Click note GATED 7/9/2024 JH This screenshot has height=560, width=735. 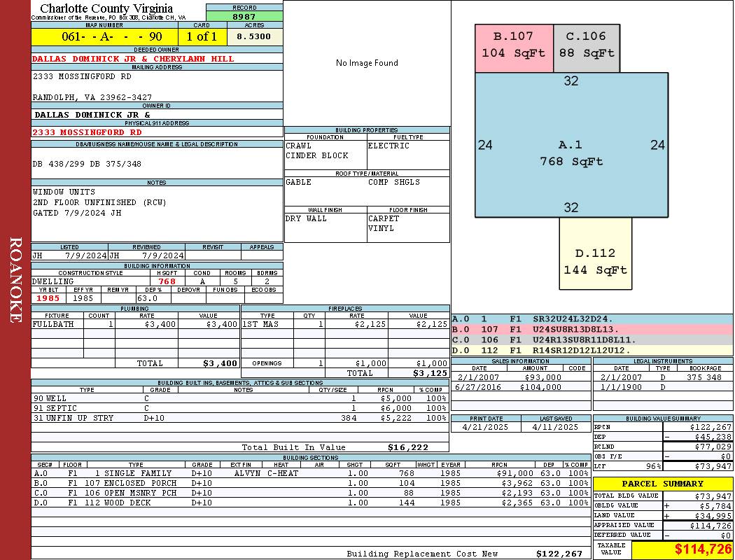[x=77, y=212]
